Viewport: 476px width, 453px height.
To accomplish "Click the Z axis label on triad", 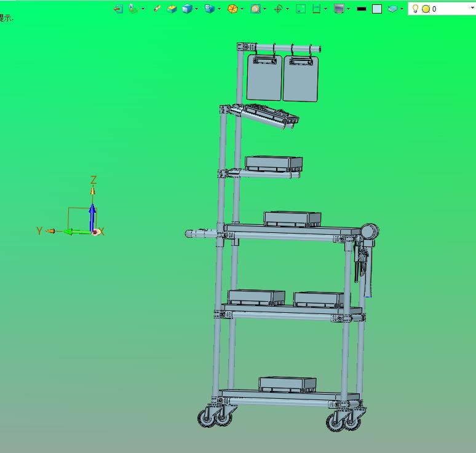I will (x=93, y=180).
